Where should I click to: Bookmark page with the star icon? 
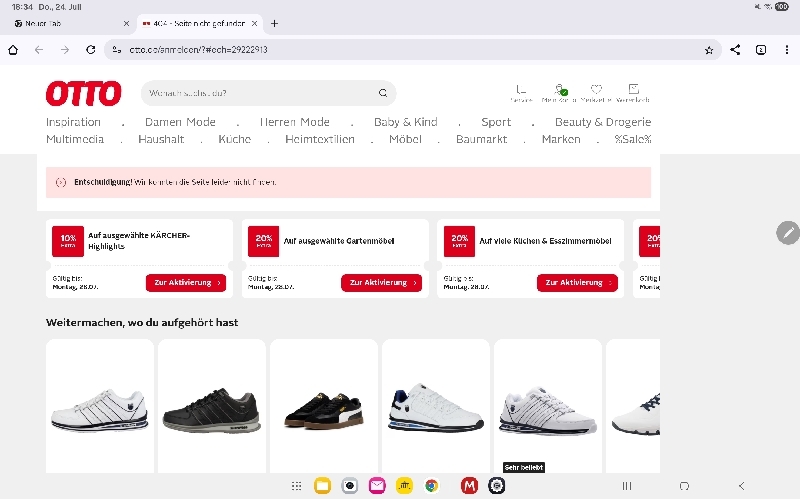(x=709, y=49)
